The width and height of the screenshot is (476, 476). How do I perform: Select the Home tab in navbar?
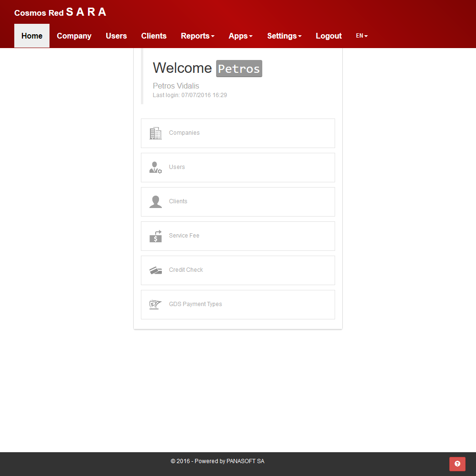pos(32,36)
